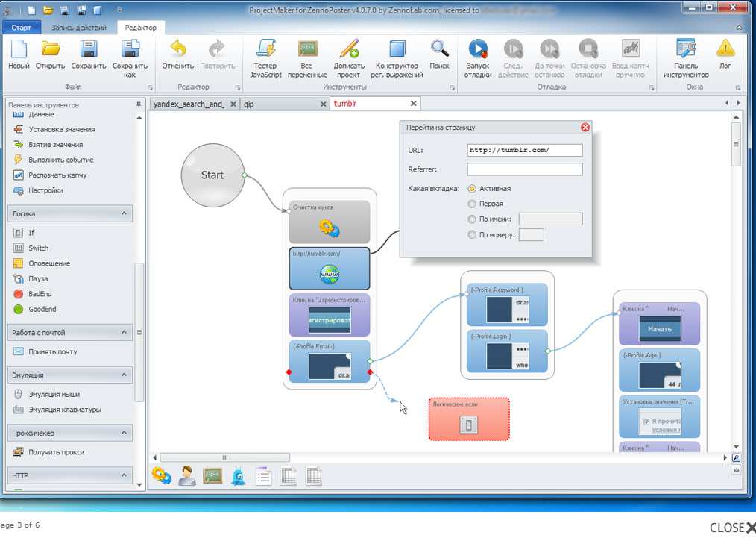The height and width of the screenshot is (538, 756).
Task: Select the Первая radio button
Action: (x=471, y=204)
